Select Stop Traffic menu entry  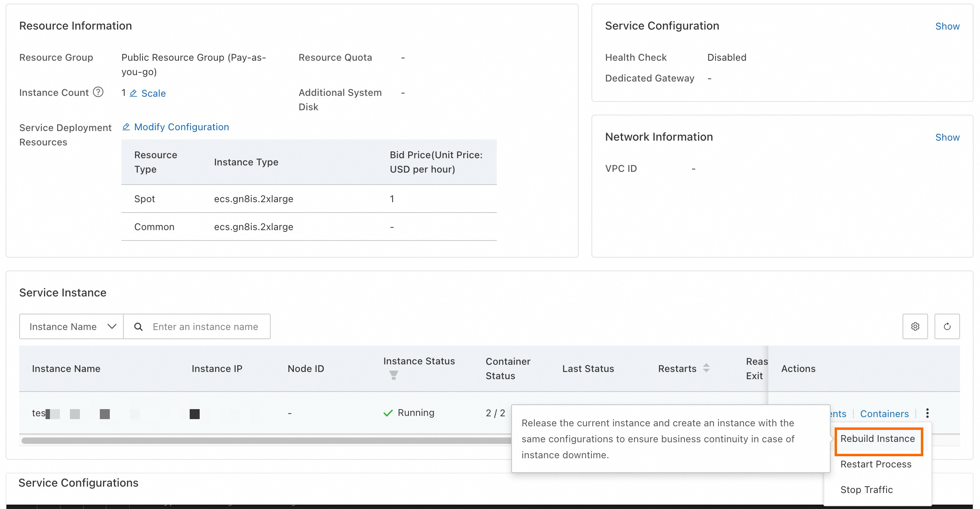(866, 490)
